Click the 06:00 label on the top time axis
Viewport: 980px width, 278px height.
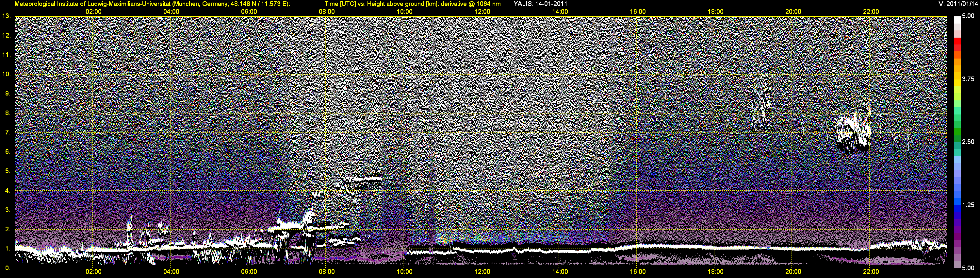pos(249,12)
